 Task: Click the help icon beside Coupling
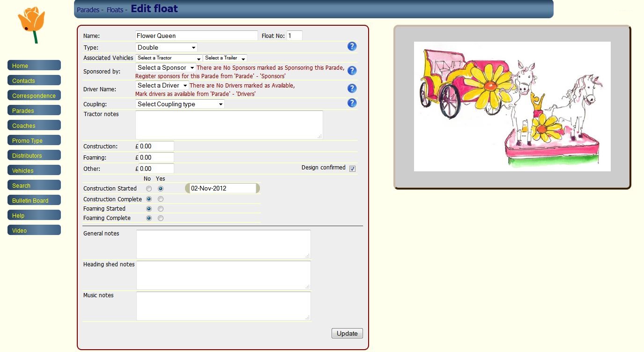tap(352, 103)
